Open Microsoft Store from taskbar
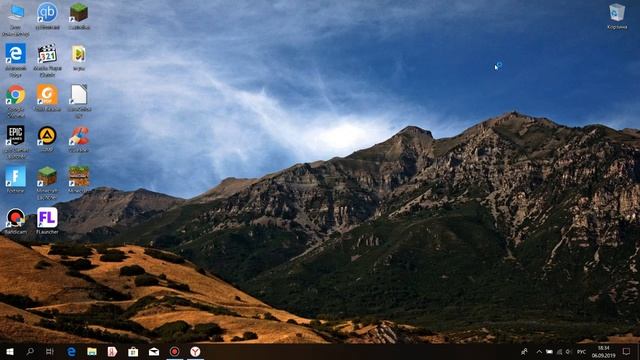640x360 pixels. (x=133, y=351)
